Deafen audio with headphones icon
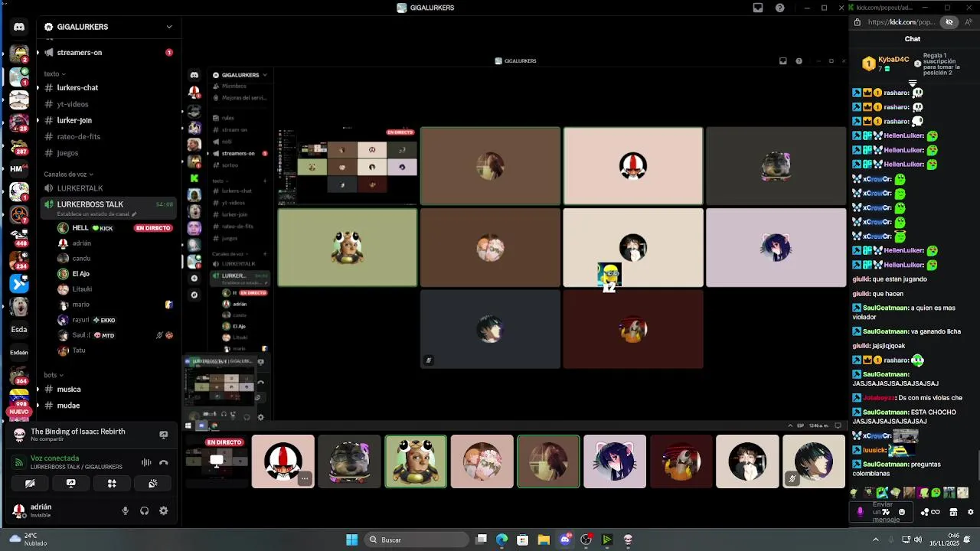 point(144,510)
